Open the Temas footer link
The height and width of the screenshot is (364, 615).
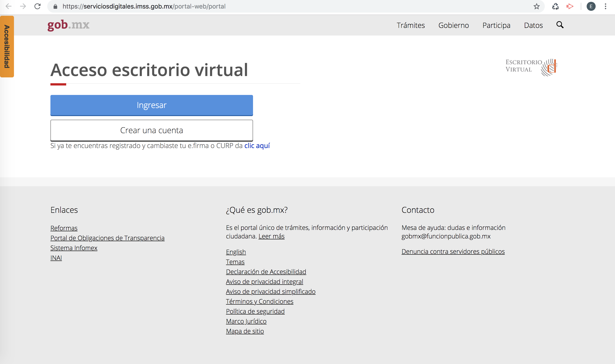tap(235, 262)
